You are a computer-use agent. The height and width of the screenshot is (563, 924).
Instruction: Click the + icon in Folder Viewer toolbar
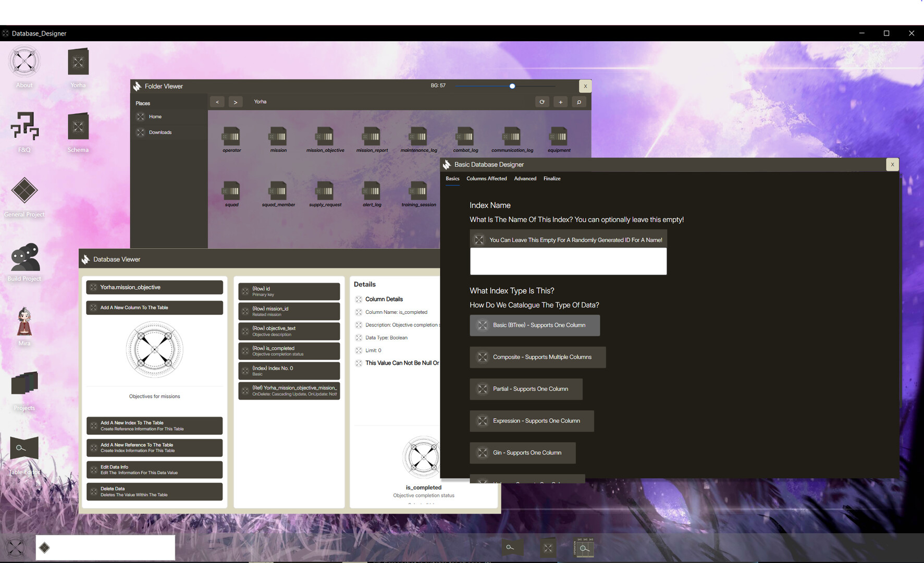[x=560, y=102]
